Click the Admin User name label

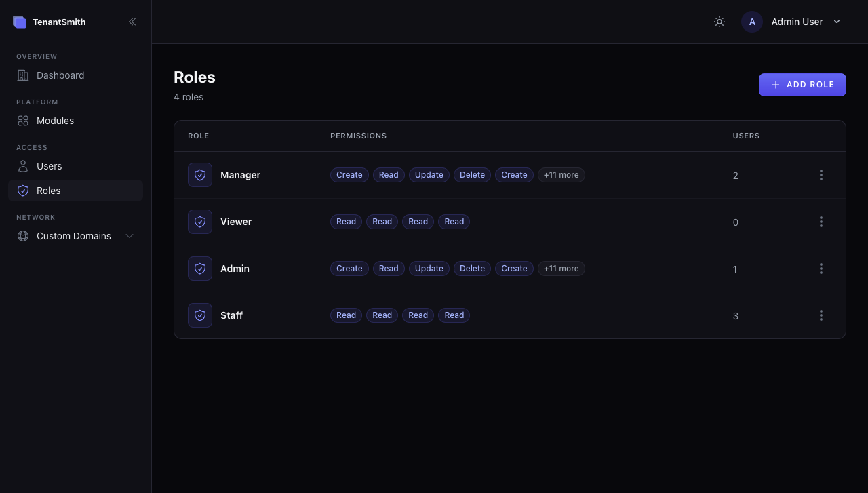point(797,22)
